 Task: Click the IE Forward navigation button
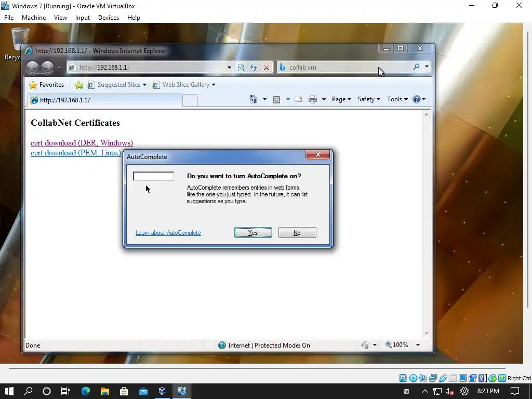point(47,67)
